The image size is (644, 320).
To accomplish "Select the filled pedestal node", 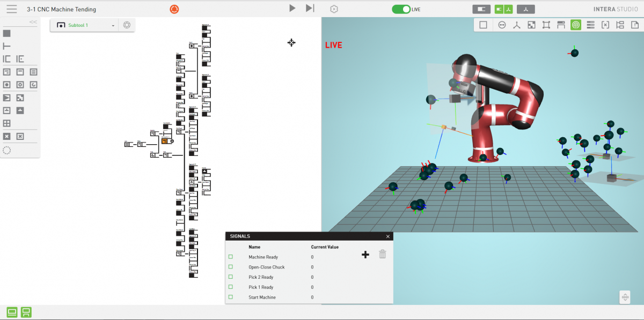I will pos(20,110).
